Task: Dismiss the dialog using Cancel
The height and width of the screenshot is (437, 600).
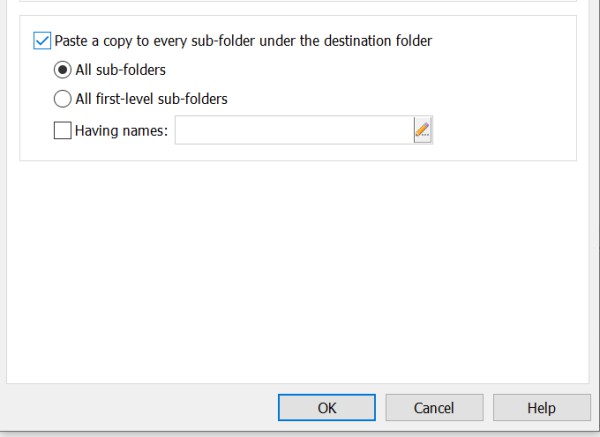Action: 434,408
